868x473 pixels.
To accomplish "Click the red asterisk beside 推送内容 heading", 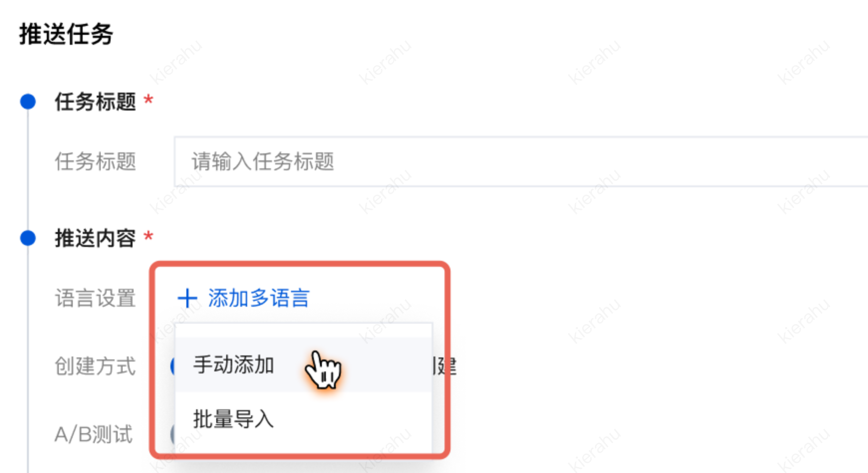I will (148, 236).
